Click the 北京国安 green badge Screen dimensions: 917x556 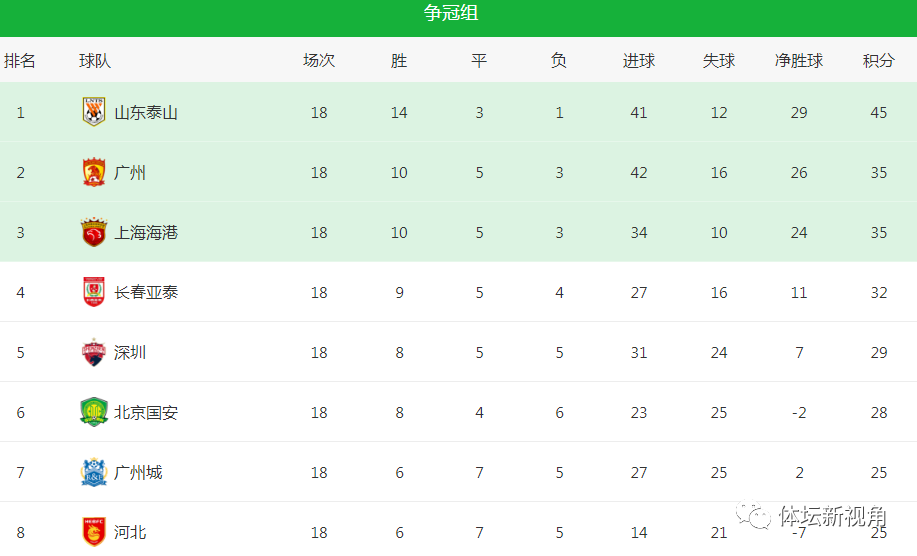coord(94,412)
